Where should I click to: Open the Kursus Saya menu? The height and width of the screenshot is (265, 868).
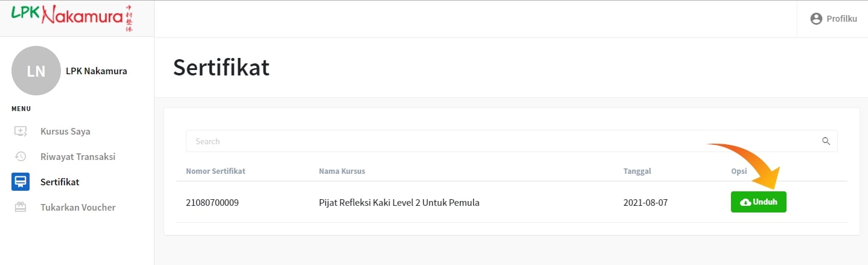point(65,131)
